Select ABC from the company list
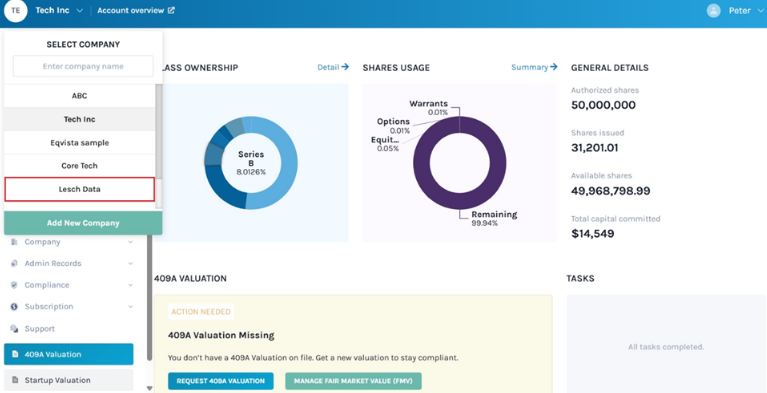The width and height of the screenshot is (767, 393). coord(79,96)
